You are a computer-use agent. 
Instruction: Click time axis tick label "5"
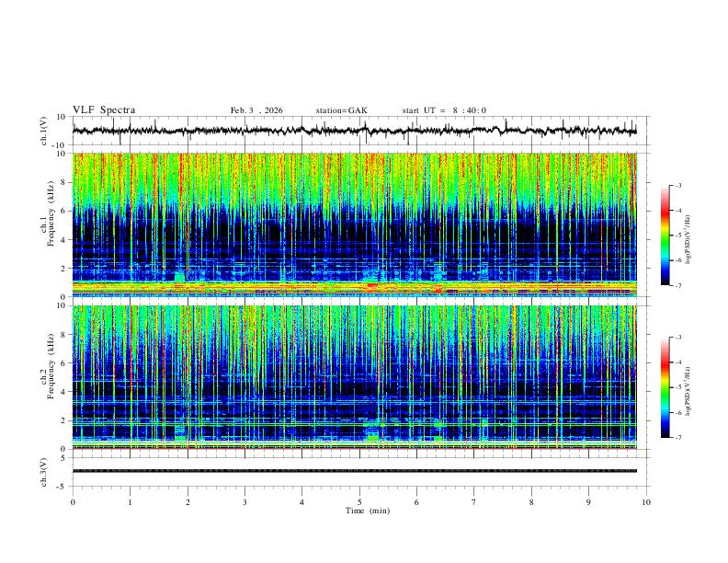coord(359,502)
